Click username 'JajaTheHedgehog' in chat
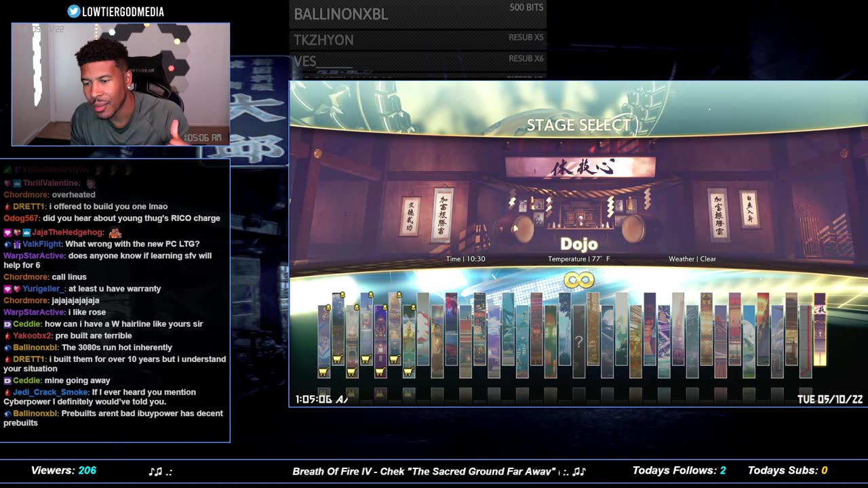Image resolution: width=868 pixels, height=488 pixels. pyautogui.click(x=68, y=232)
